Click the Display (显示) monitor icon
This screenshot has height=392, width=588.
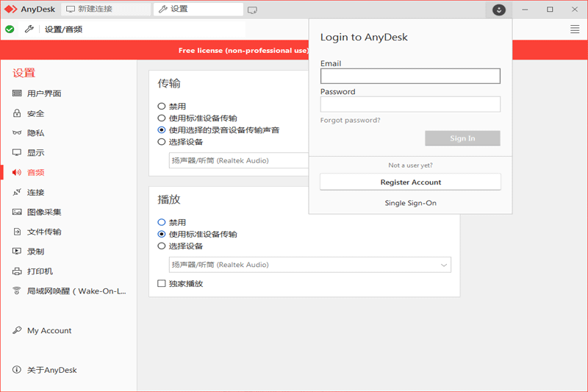coord(17,152)
